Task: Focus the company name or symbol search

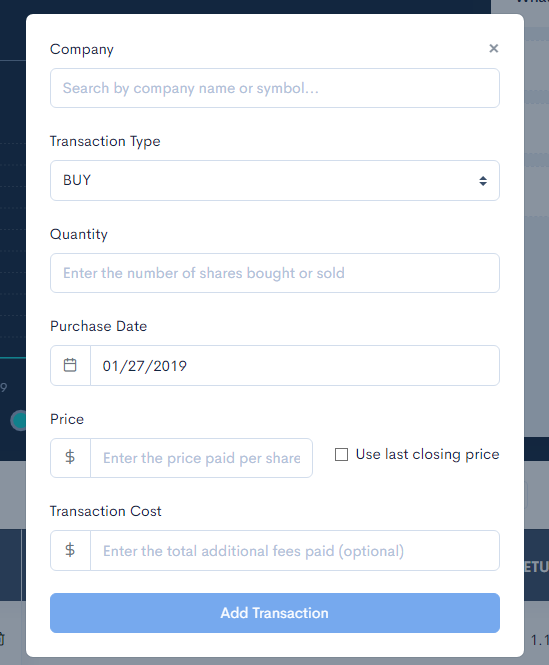Action: 275,88
